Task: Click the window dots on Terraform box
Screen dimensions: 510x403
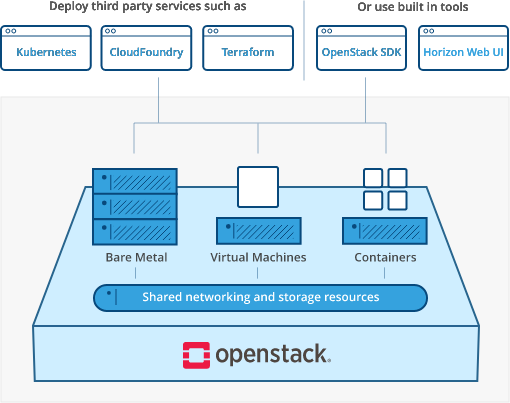Action: coord(213,31)
